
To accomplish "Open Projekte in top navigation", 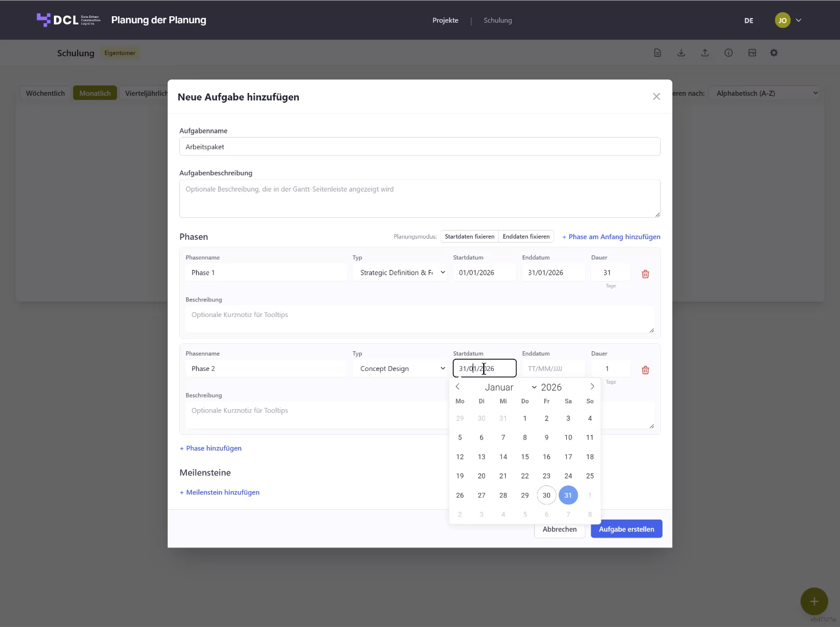I will (446, 20).
